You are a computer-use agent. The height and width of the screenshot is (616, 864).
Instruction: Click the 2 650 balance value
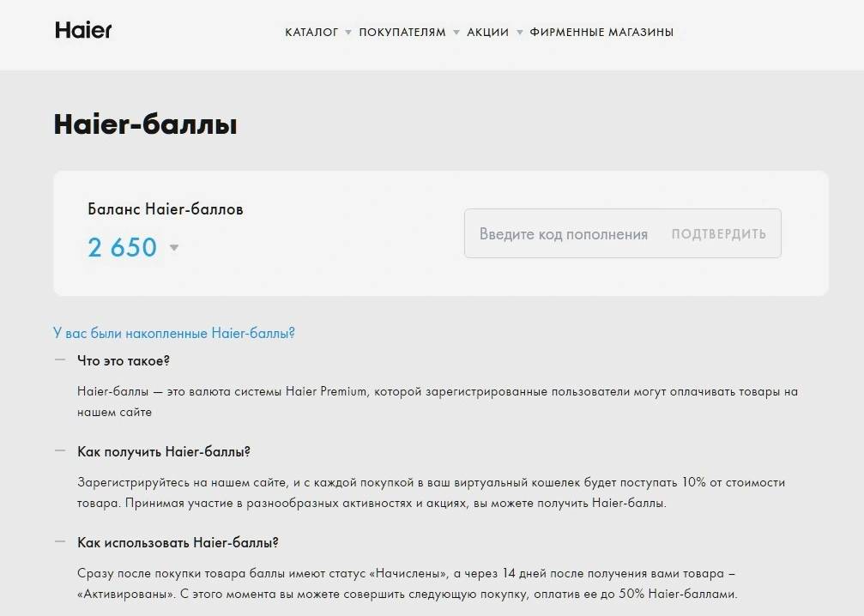point(123,247)
